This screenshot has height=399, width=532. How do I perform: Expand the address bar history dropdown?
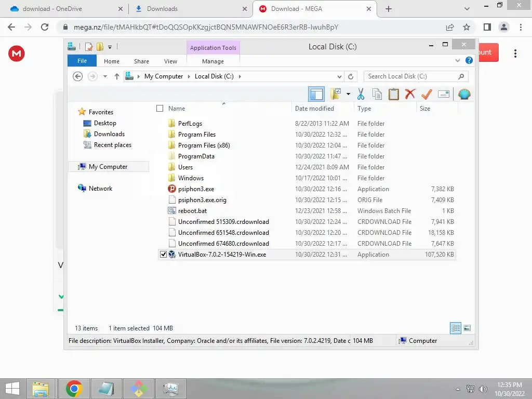click(339, 76)
